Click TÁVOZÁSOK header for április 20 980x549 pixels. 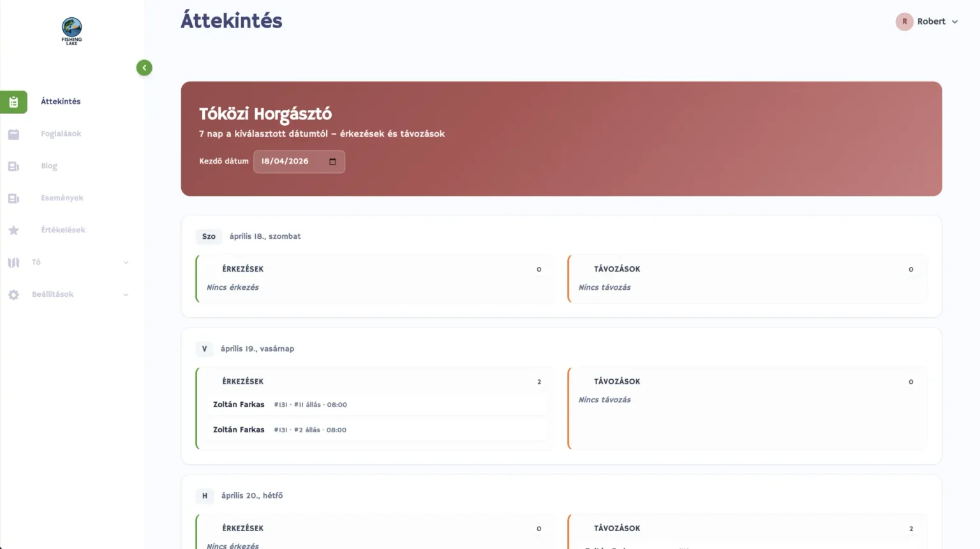click(617, 529)
